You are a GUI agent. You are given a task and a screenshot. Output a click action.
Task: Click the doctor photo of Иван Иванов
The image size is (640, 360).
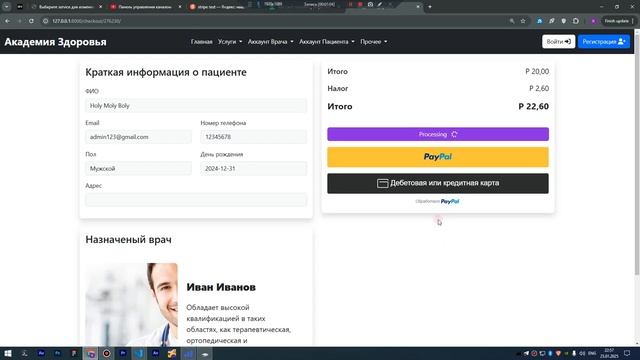[131, 304]
